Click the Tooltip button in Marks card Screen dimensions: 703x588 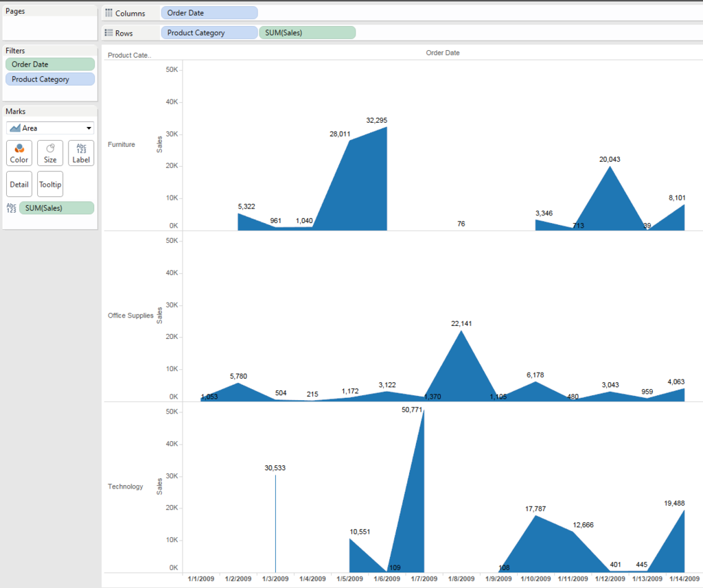point(50,184)
